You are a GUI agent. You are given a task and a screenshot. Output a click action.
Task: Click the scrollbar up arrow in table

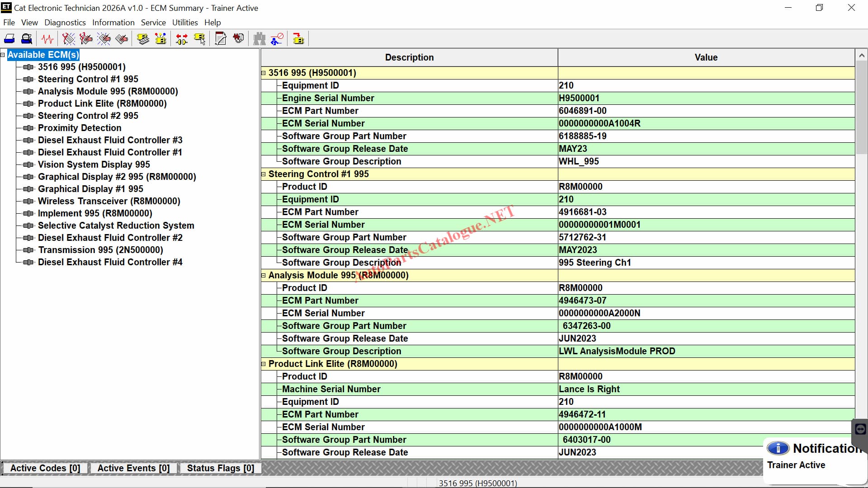pyautogui.click(x=861, y=56)
